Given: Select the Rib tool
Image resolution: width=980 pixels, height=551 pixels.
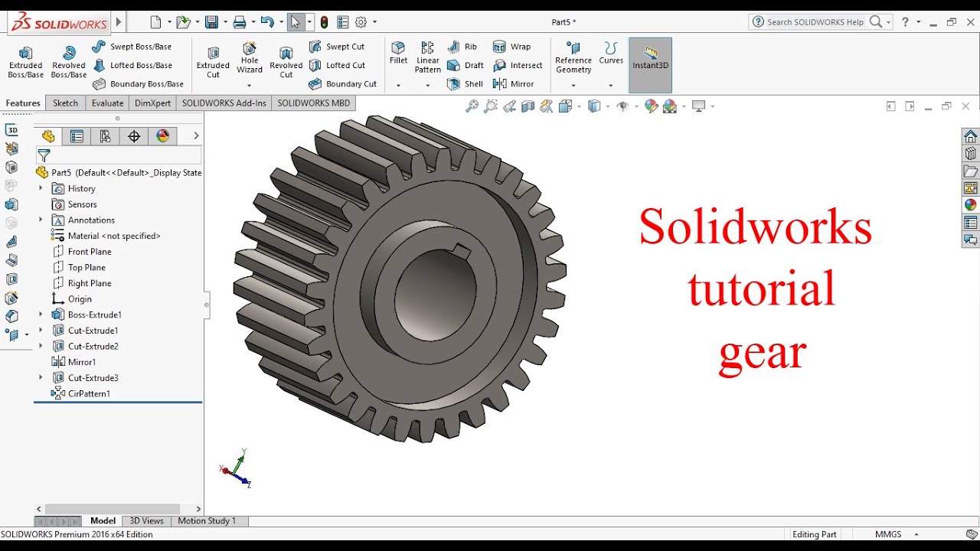Looking at the screenshot, I should [462, 47].
